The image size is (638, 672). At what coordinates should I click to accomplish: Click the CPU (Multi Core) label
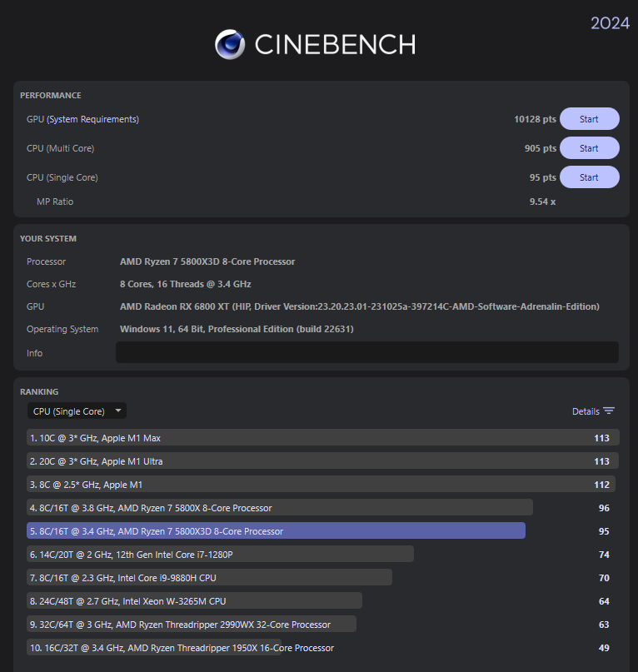[x=61, y=148]
